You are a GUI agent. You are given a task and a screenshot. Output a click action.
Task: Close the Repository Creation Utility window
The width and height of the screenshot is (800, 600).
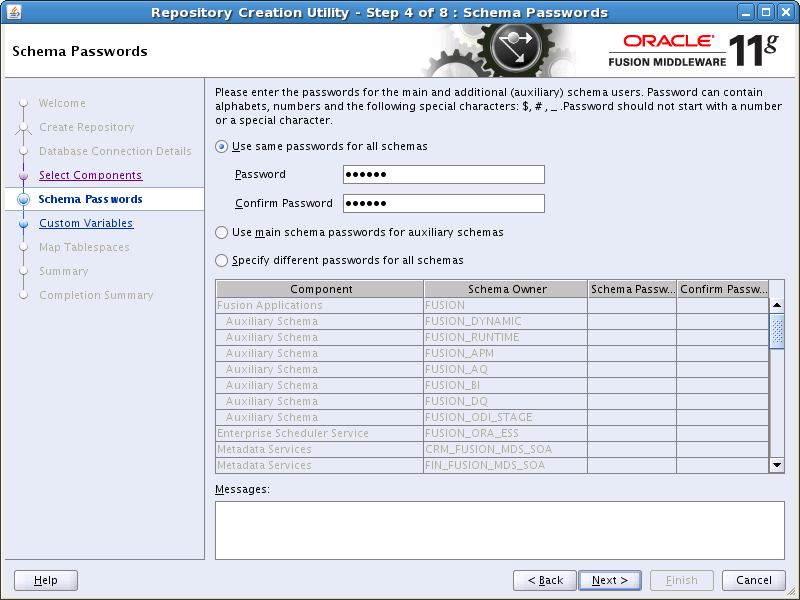(x=786, y=12)
